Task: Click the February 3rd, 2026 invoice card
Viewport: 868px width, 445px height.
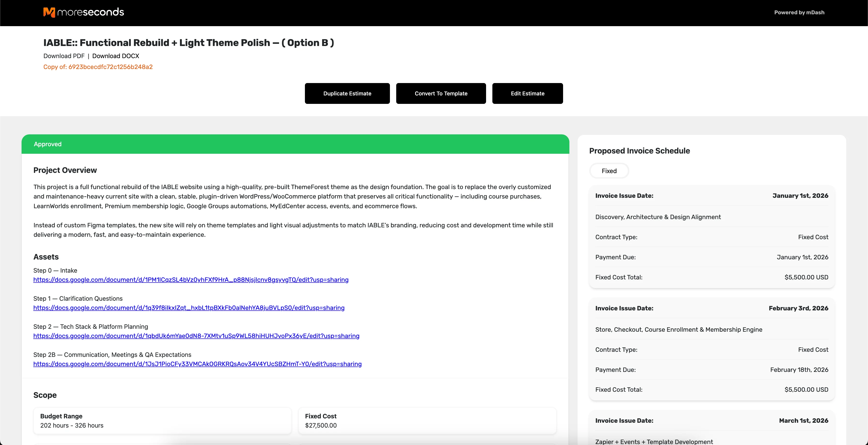Action: point(711,349)
